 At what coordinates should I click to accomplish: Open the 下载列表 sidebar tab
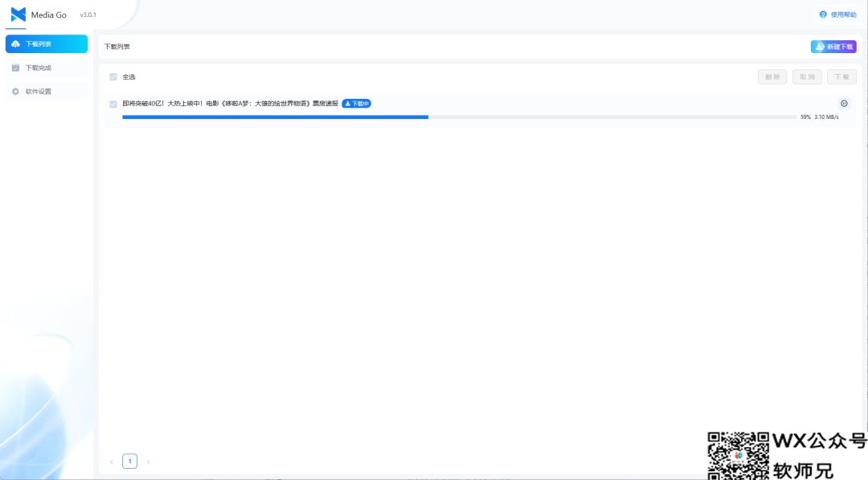point(47,43)
